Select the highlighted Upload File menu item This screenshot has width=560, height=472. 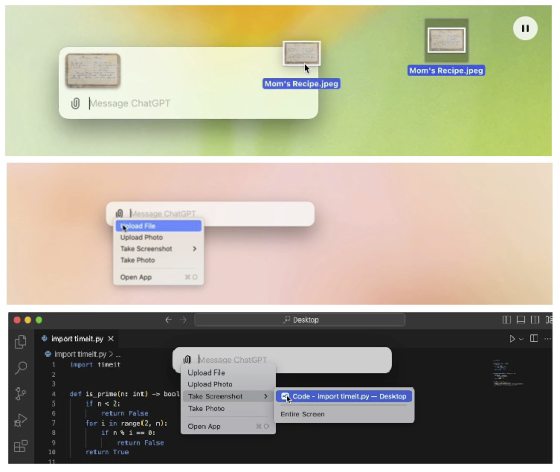159,226
